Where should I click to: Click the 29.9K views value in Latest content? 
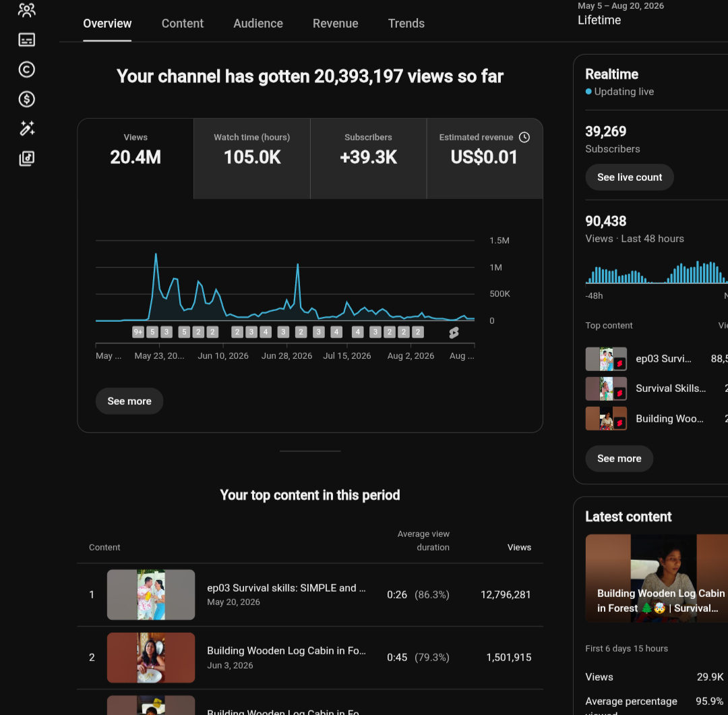tap(710, 677)
